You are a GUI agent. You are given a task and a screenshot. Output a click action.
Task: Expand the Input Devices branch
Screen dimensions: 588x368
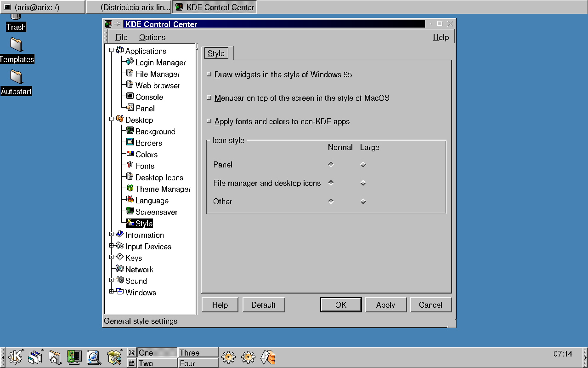tap(111, 246)
